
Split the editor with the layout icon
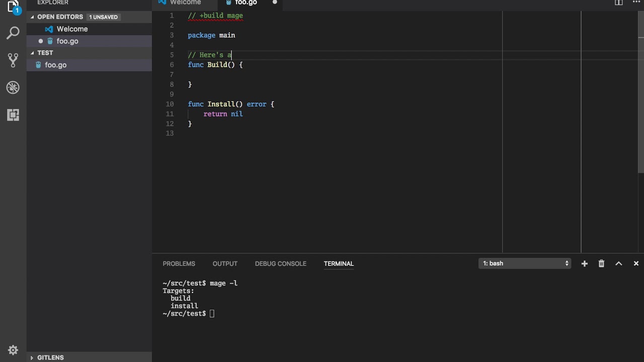[619, 3]
